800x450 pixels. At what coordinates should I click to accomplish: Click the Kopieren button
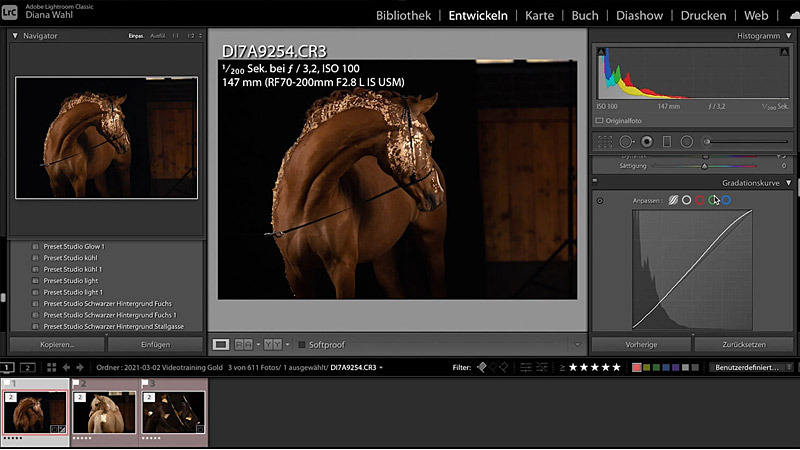point(57,343)
